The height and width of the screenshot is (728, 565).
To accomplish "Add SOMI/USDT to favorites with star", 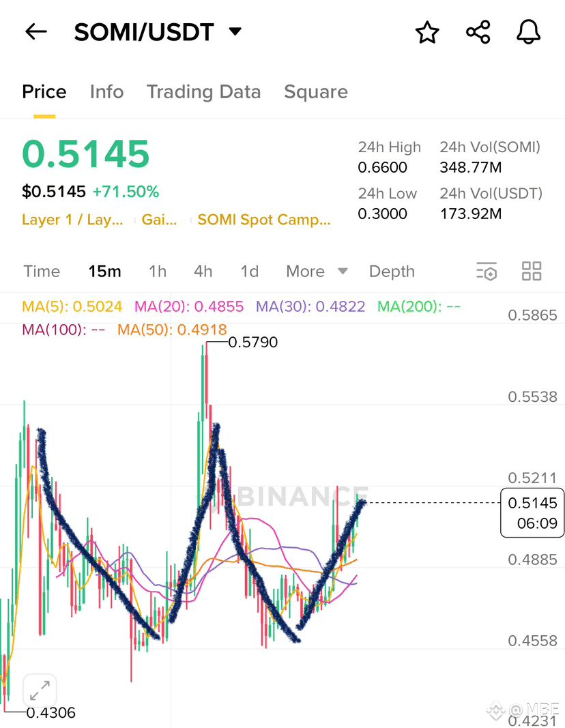I will click(x=426, y=32).
